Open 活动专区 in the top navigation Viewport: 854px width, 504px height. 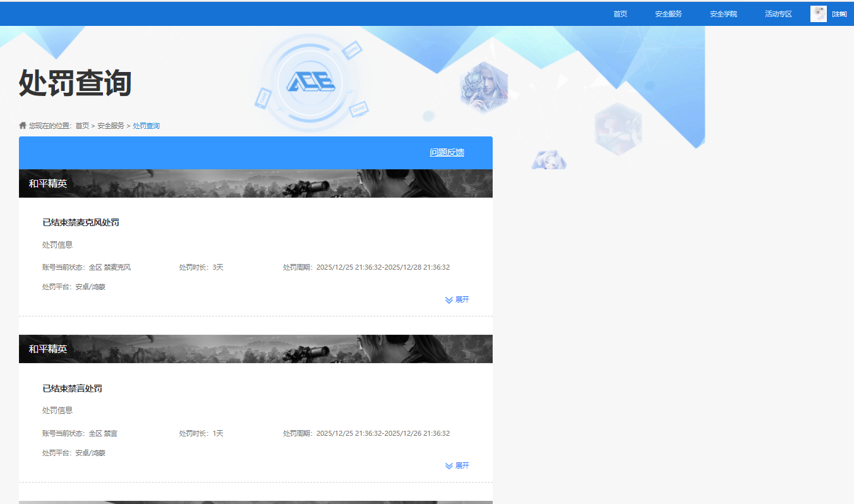778,13
